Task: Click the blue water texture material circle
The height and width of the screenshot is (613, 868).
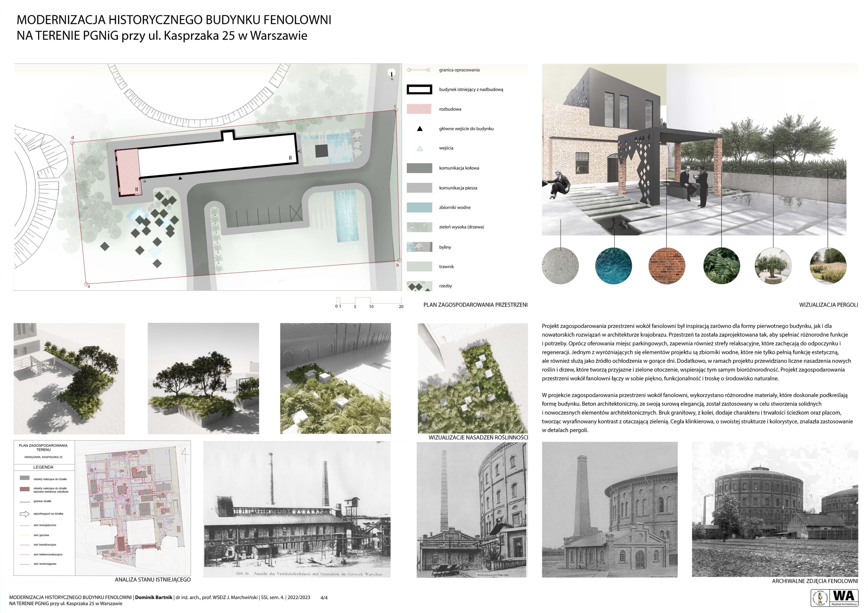Action: (x=614, y=265)
